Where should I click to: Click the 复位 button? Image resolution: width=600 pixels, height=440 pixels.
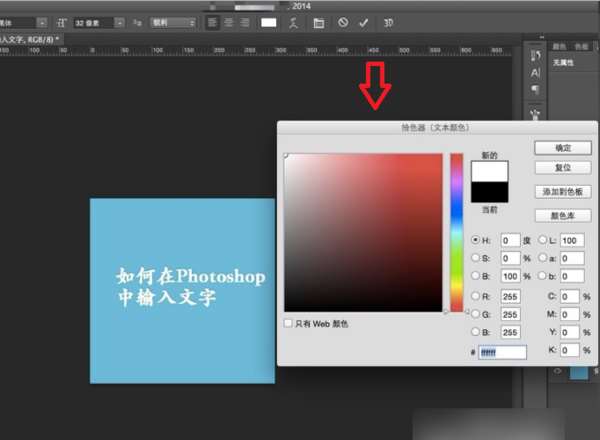tap(563, 168)
